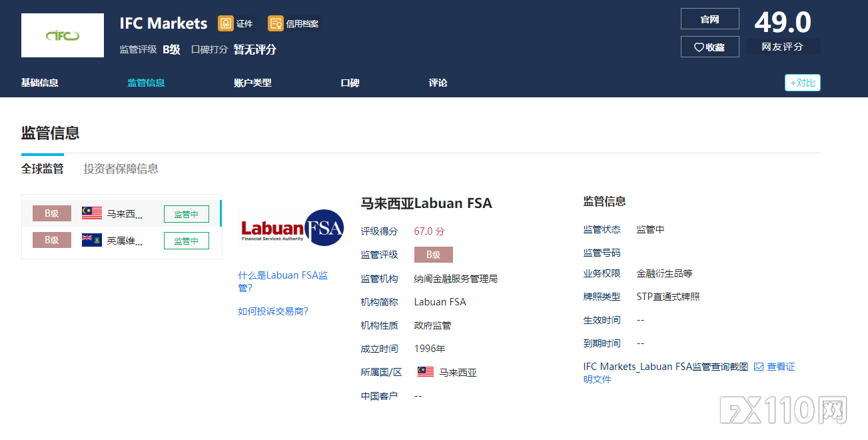Click the Malaysia flag in regulator list
Viewport: 868px width, 440px height.
coord(92,213)
